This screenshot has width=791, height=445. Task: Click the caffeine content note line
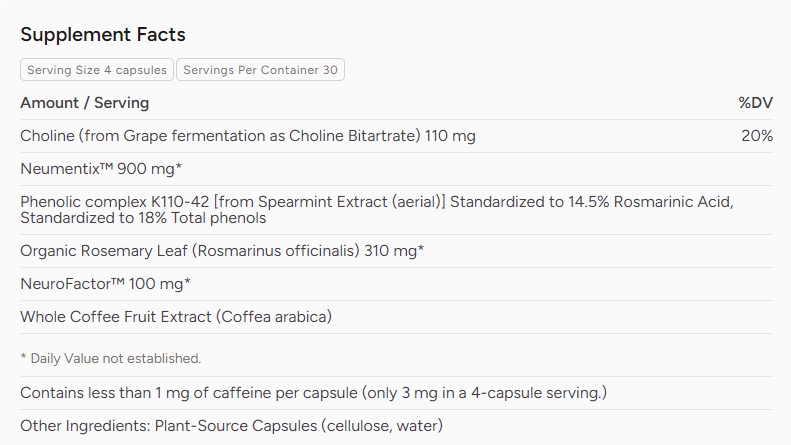click(313, 393)
